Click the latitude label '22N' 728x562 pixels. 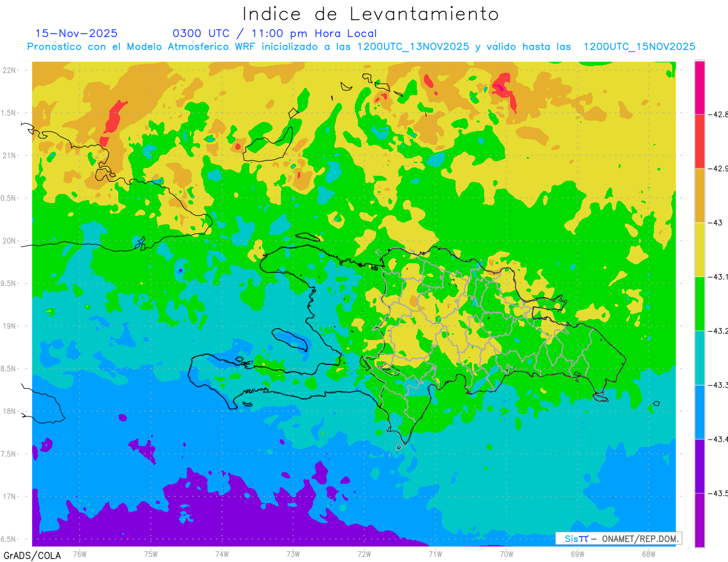click(10, 70)
